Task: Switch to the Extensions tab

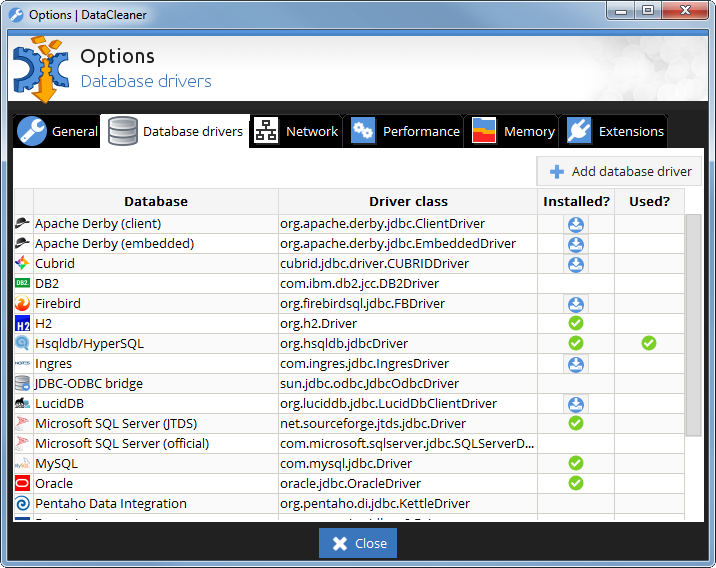Action: pyautogui.click(x=614, y=131)
